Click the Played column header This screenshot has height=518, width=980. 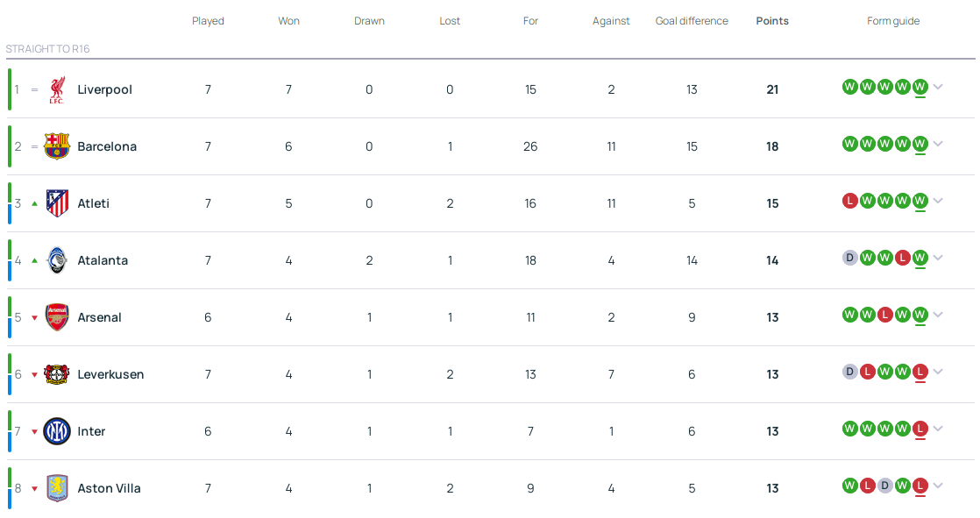[208, 21]
